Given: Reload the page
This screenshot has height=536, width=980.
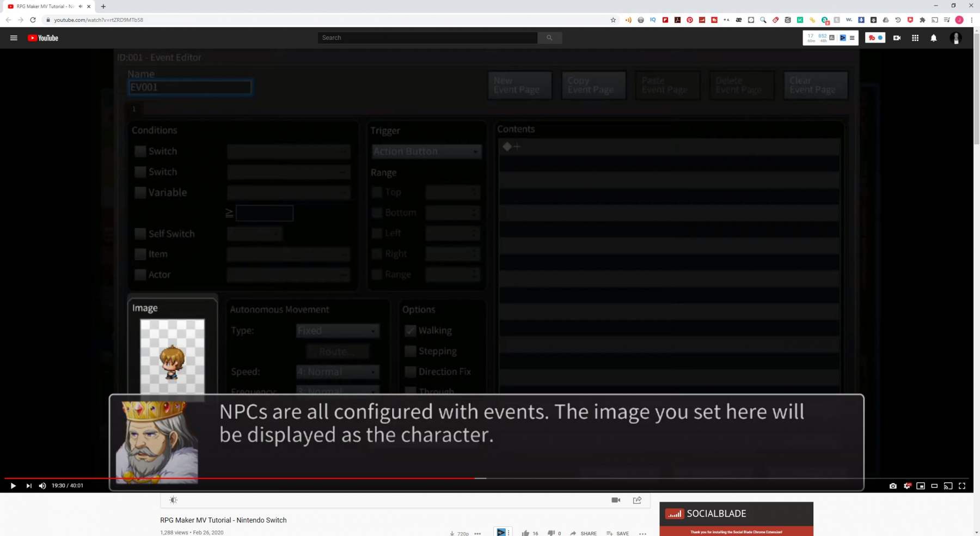Looking at the screenshot, I should point(33,20).
